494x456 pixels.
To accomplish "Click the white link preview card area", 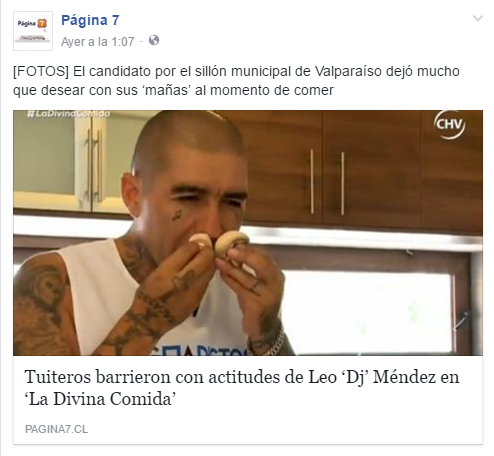I will (x=248, y=400).
